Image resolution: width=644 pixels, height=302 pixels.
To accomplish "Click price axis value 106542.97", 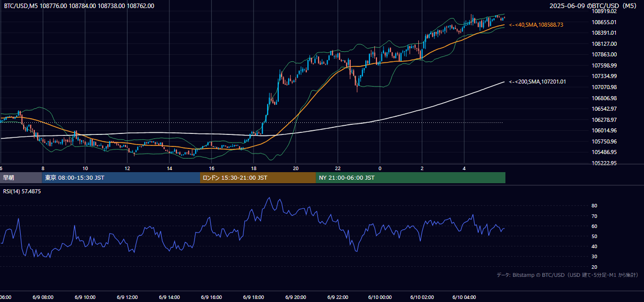I will pos(604,109).
